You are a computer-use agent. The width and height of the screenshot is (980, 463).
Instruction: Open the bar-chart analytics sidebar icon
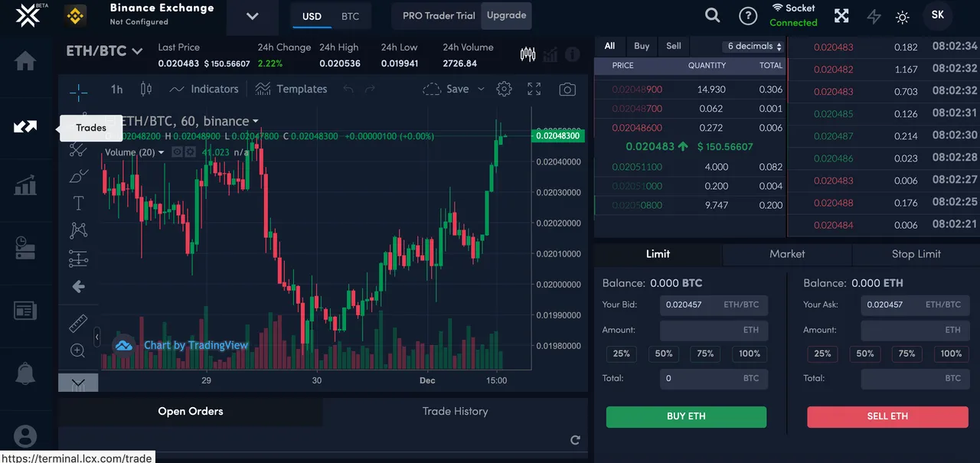25,184
